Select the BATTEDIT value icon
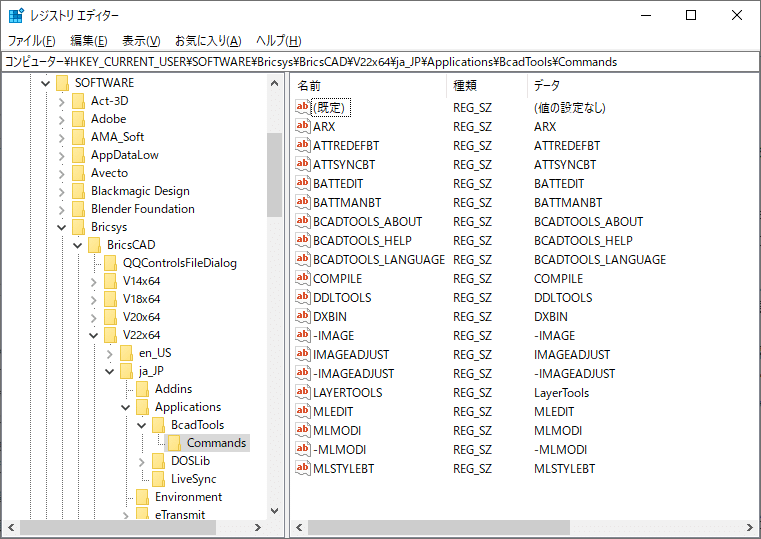The image size is (761, 539). (302, 183)
